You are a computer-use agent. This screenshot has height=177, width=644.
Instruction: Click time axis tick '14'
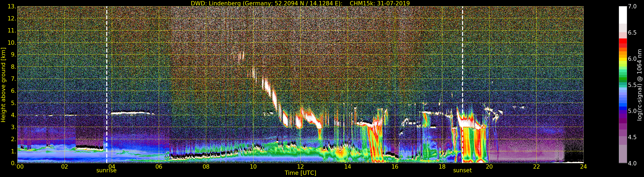point(347,166)
